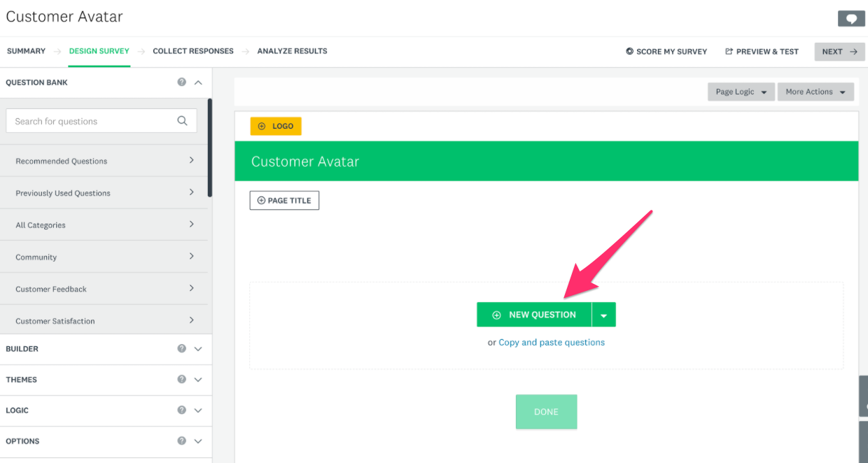The image size is (868, 463).
Task: Expand the Logic section
Action: pyautogui.click(x=198, y=411)
